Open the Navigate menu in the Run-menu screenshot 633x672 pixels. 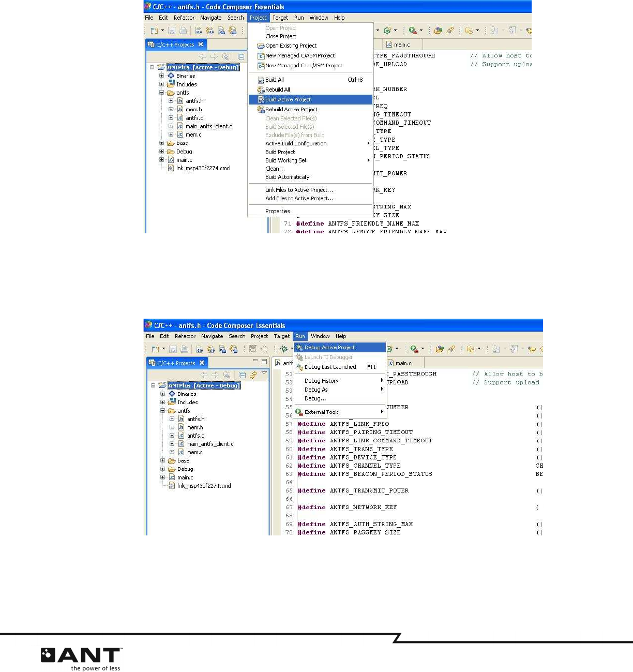(x=212, y=336)
